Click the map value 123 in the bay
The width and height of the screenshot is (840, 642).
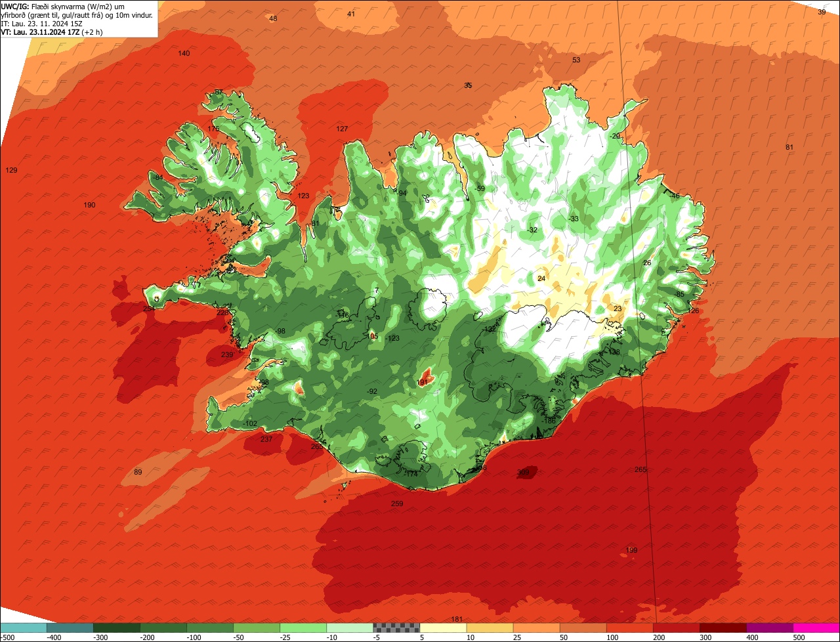pyautogui.click(x=303, y=196)
